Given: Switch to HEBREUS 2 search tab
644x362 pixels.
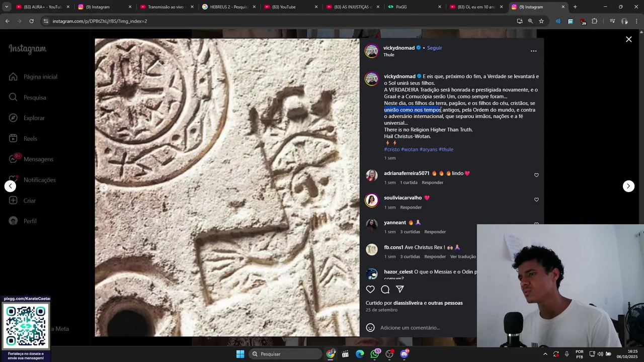Looking at the screenshot, I should point(228,7).
